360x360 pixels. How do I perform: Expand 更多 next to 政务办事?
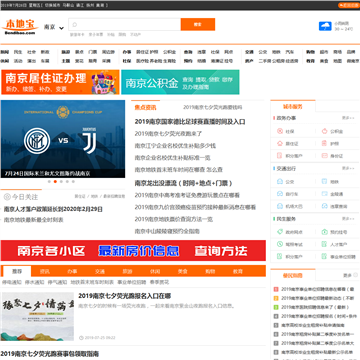pyautogui.click(x=348, y=118)
